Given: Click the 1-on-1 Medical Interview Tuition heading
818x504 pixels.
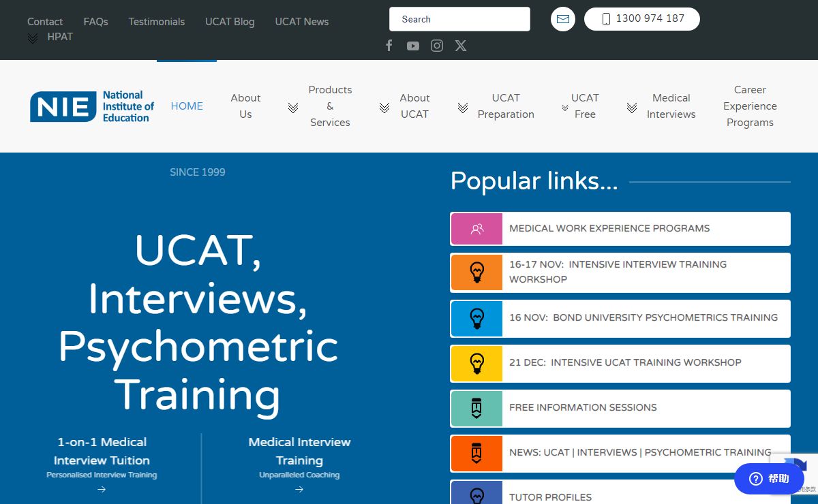Looking at the screenshot, I should (102, 451).
